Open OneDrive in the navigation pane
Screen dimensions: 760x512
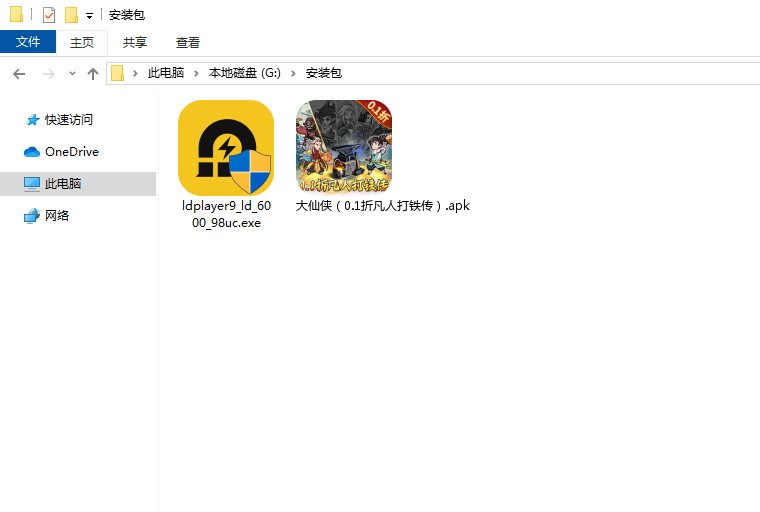click(x=71, y=152)
